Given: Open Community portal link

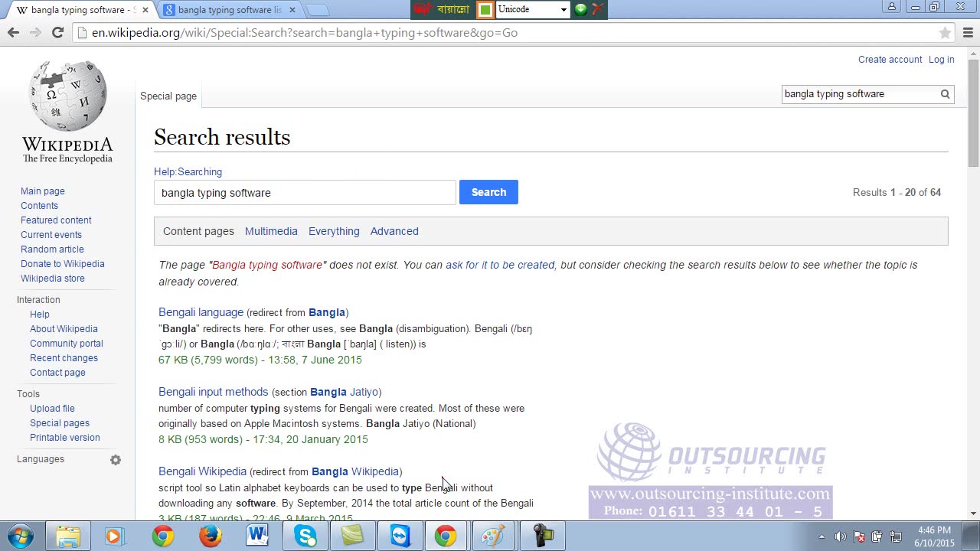Looking at the screenshot, I should coord(67,344).
